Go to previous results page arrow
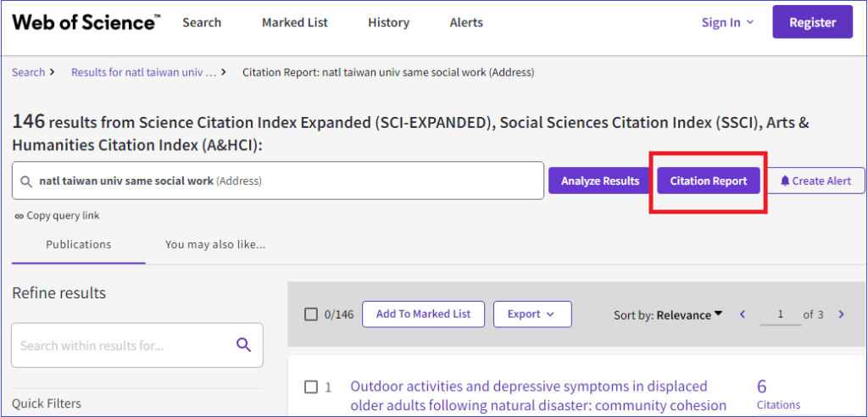 743,314
